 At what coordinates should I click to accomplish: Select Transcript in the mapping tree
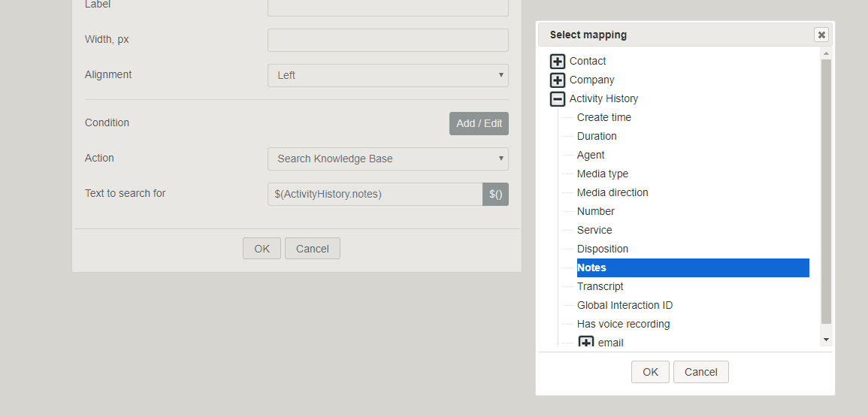point(600,286)
